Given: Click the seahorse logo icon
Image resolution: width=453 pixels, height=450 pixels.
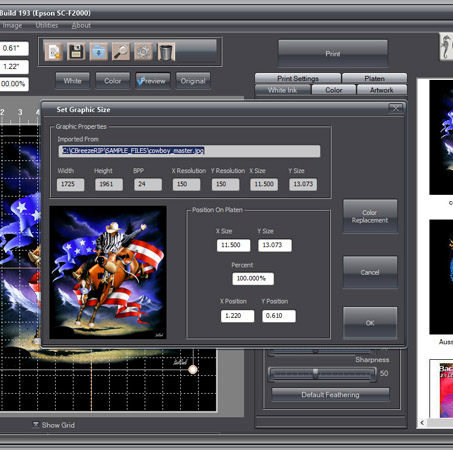Looking at the screenshot, I should pos(446,47).
